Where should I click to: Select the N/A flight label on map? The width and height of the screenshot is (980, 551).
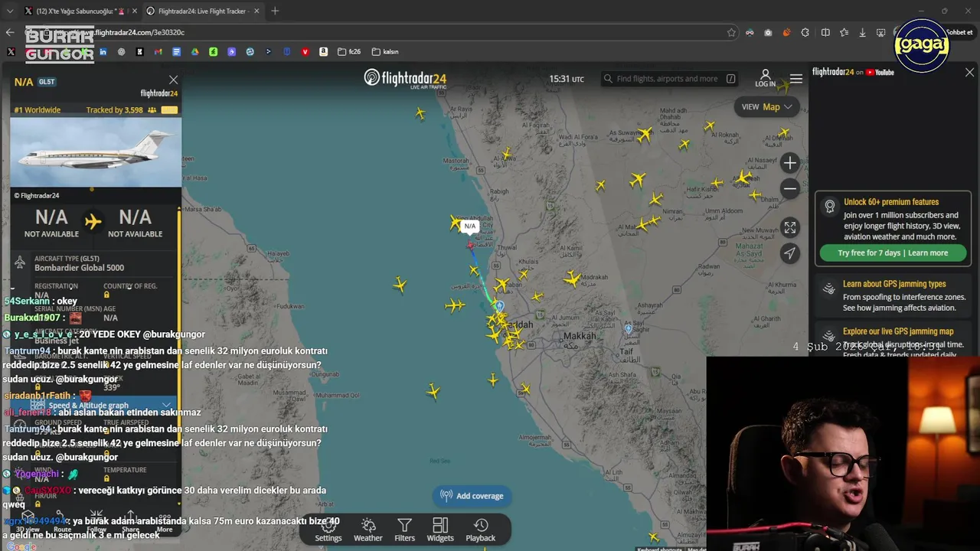pos(470,226)
